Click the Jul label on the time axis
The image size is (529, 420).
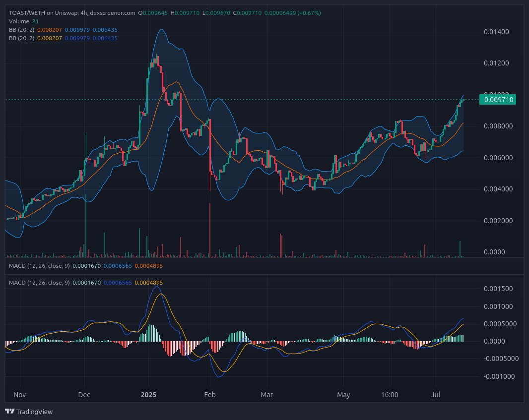tap(436, 395)
